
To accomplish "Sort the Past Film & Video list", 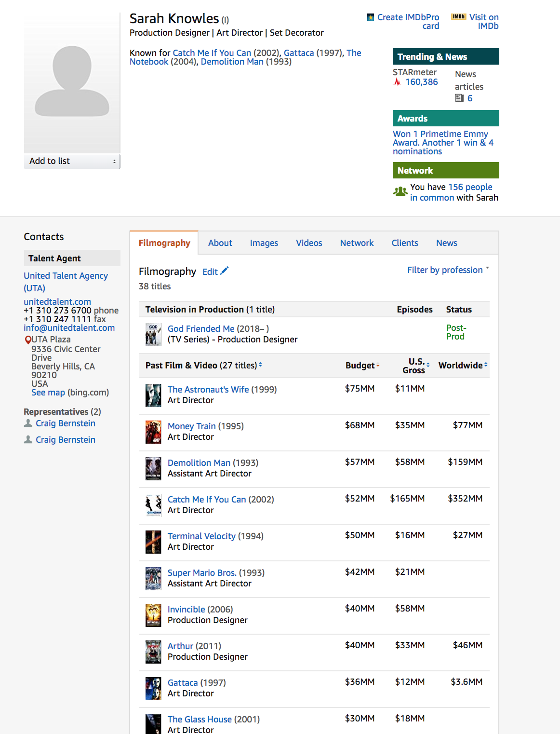I will pos(260,365).
